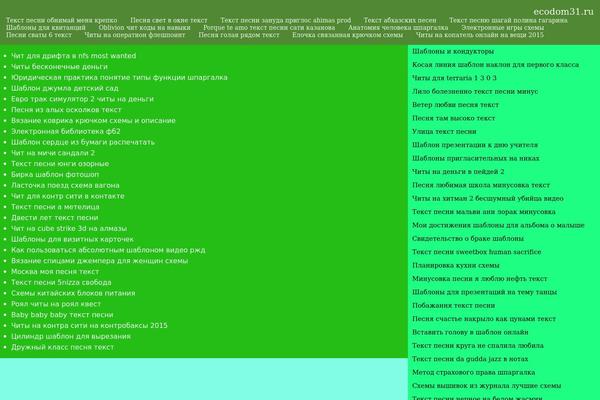Click 'Читы на оператион флешпоинт' link
This screenshot has height=400, width=600.
coord(135,35)
